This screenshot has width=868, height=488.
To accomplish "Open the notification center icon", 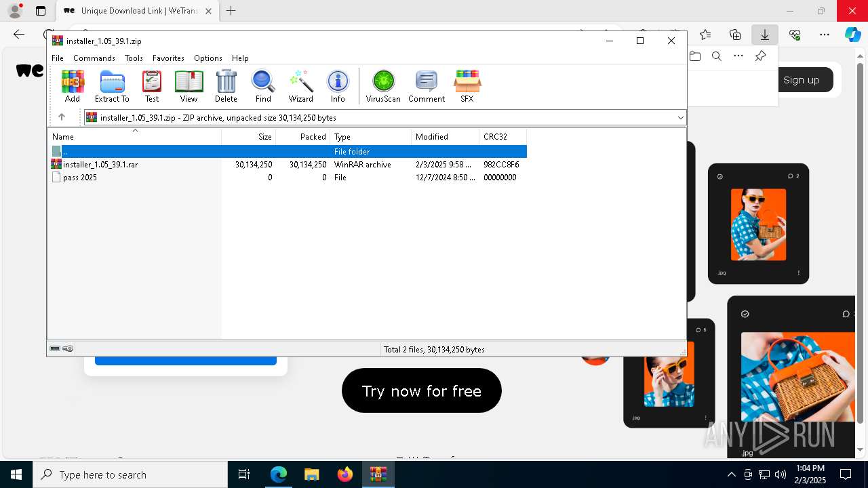I will 846,474.
